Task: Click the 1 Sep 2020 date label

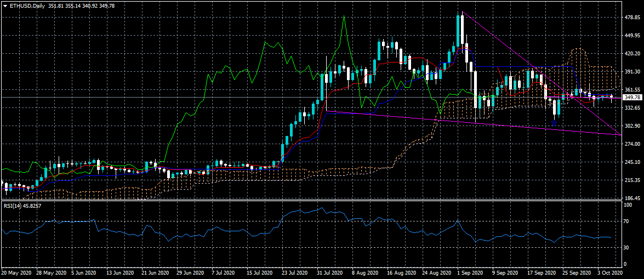Action: 469,272
